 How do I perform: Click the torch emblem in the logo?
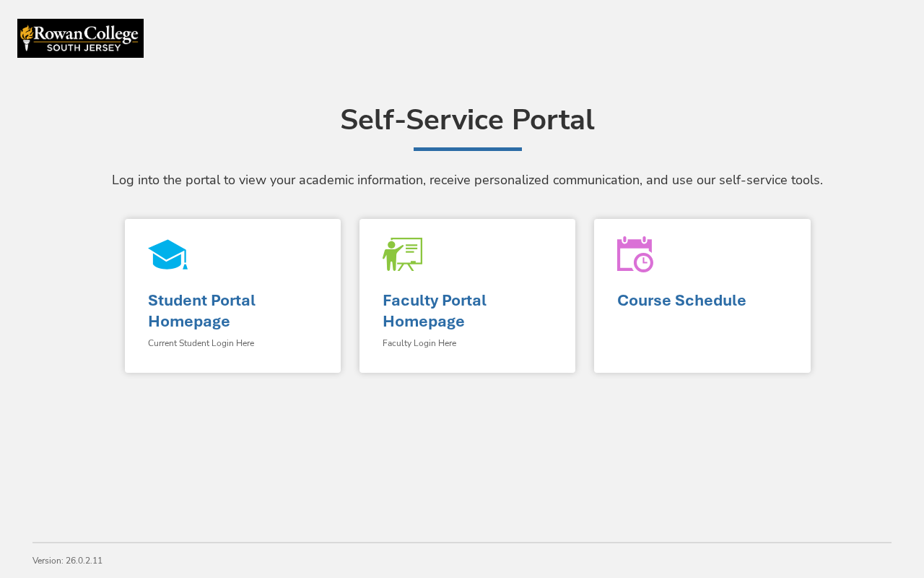tap(27, 38)
